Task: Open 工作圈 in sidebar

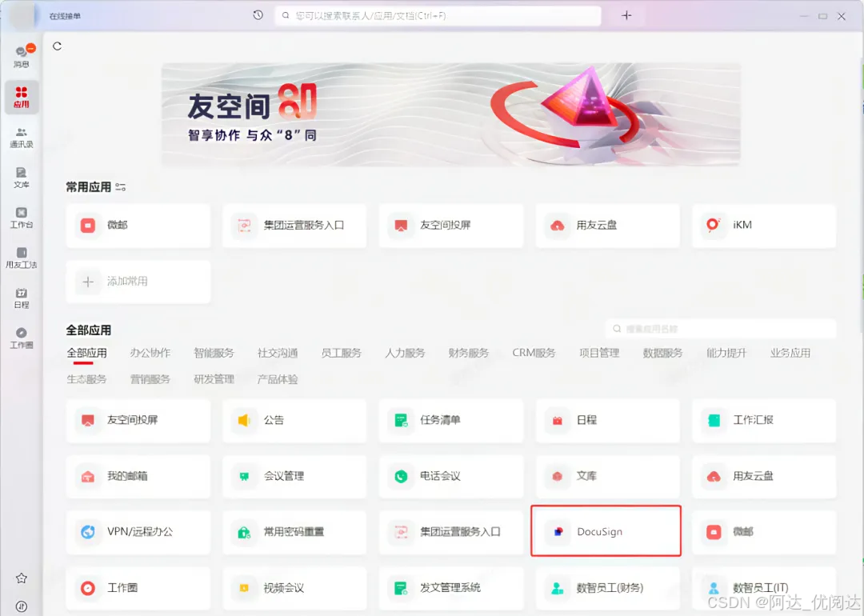Action: tap(22, 338)
